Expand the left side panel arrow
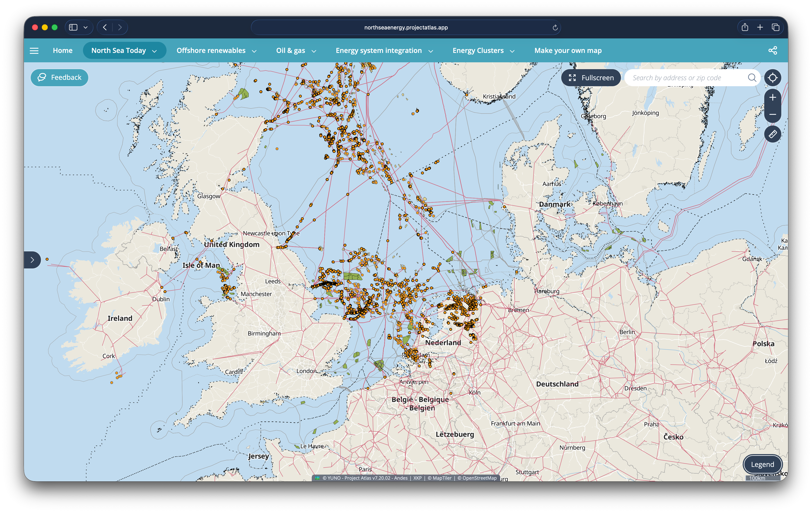812x513 pixels. (32, 260)
